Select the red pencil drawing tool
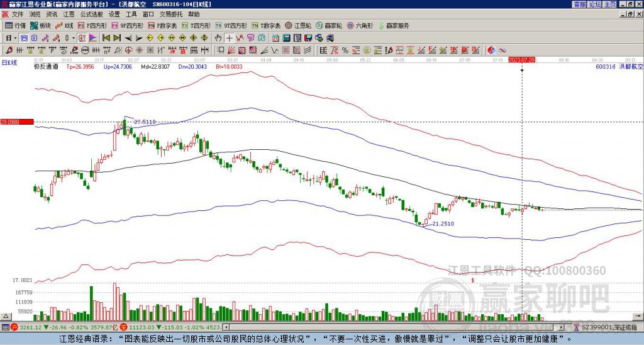Screen dimensions: 644x345 tap(8, 50)
